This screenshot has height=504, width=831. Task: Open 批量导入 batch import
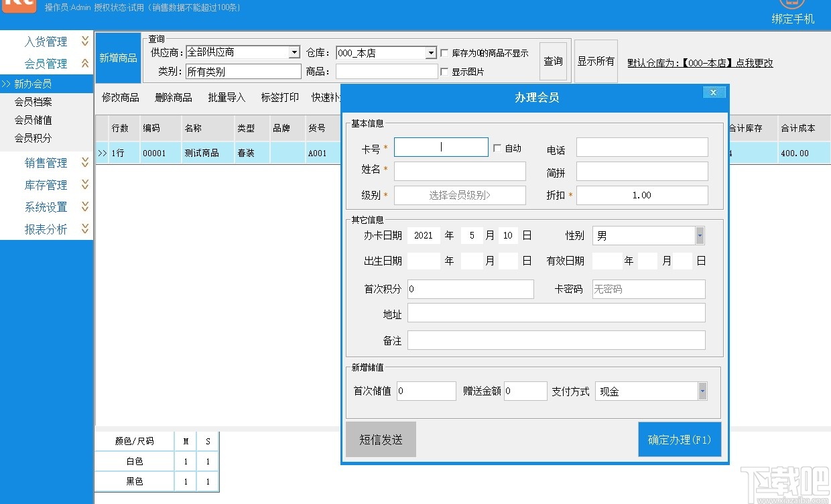point(226,97)
